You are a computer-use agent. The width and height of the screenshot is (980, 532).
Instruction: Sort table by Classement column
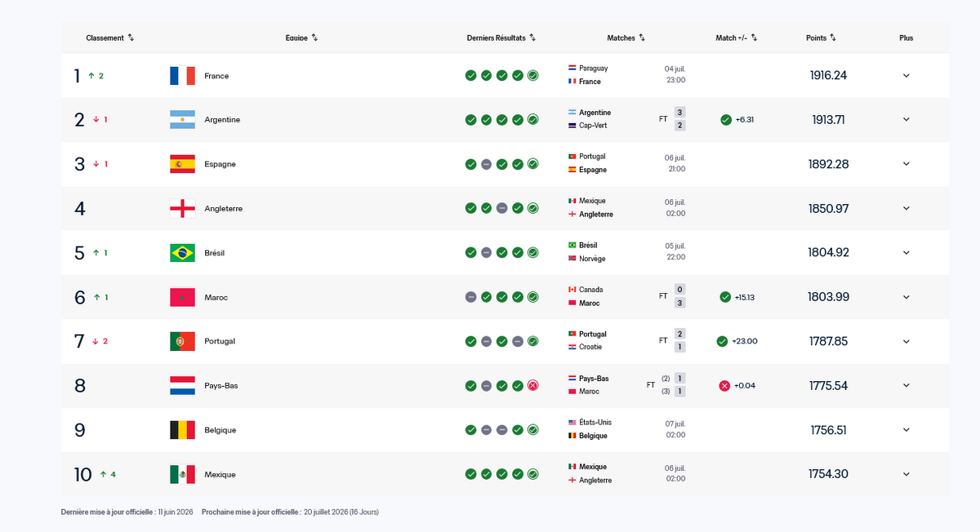pyautogui.click(x=110, y=38)
